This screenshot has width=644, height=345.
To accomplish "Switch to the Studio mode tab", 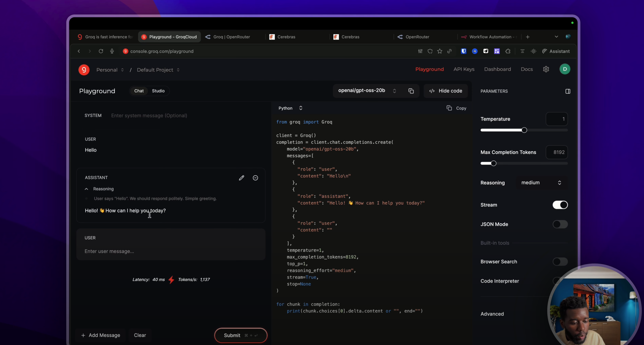I will (x=158, y=91).
